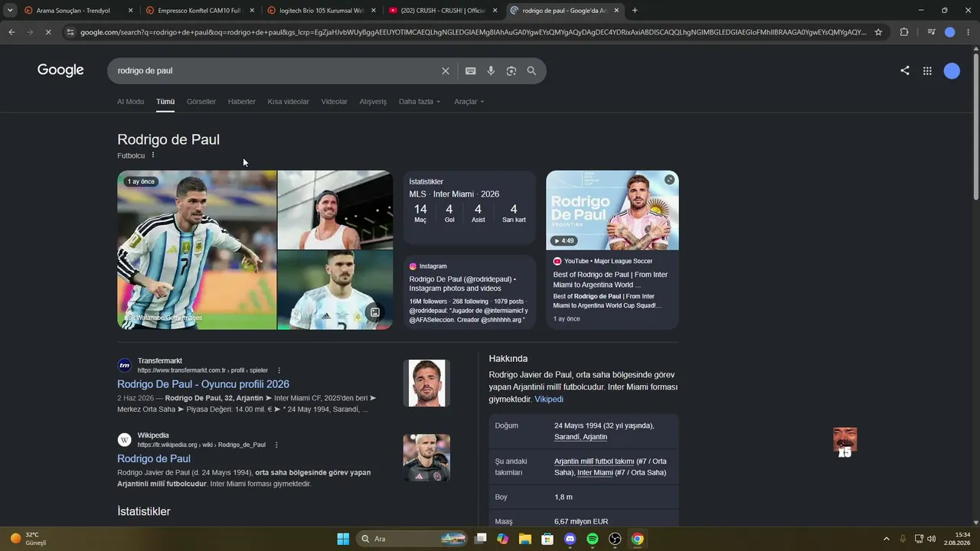Open Best of Rodrigo de Paul YouTube video

pyautogui.click(x=610, y=279)
